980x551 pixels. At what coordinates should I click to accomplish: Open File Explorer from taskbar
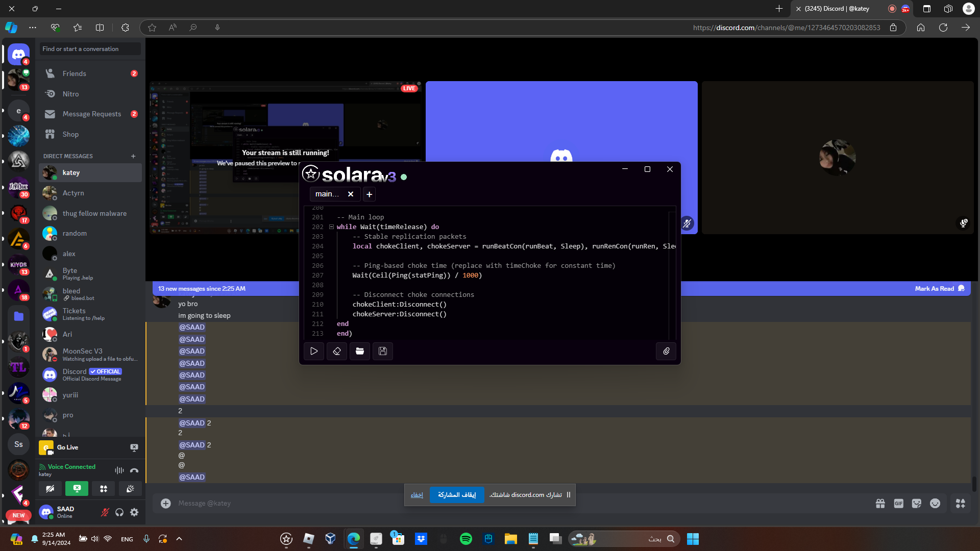click(511, 539)
